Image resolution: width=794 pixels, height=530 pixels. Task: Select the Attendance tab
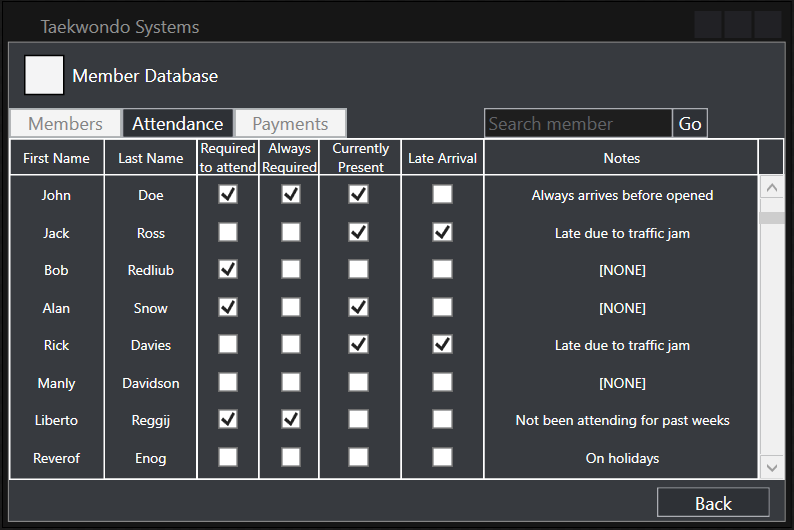pos(178,124)
